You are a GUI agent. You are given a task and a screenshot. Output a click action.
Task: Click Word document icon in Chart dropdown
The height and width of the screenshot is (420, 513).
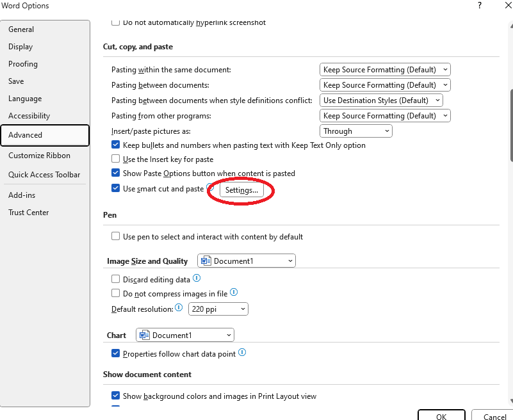[144, 335]
